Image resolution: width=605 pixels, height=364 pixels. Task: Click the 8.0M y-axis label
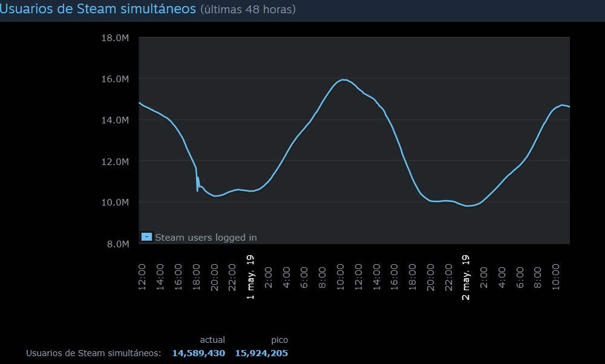(118, 244)
